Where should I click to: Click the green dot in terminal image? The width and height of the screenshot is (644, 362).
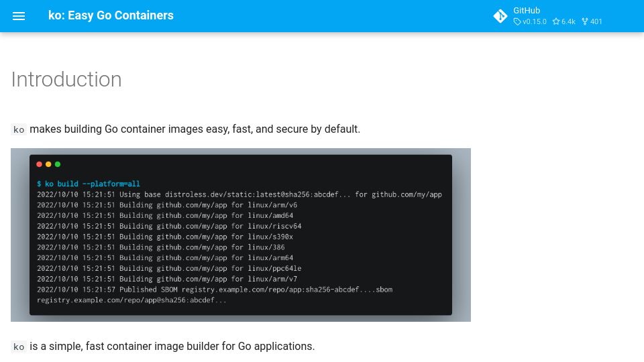coord(58,164)
